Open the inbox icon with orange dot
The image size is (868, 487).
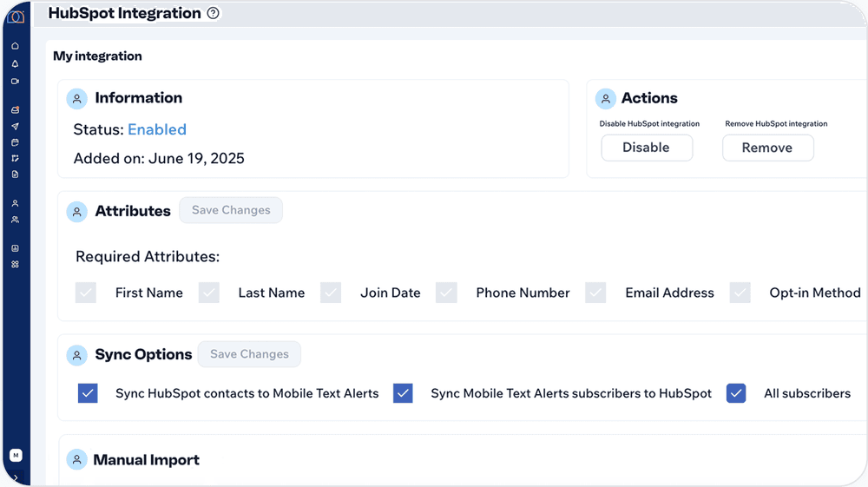point(16,109)
